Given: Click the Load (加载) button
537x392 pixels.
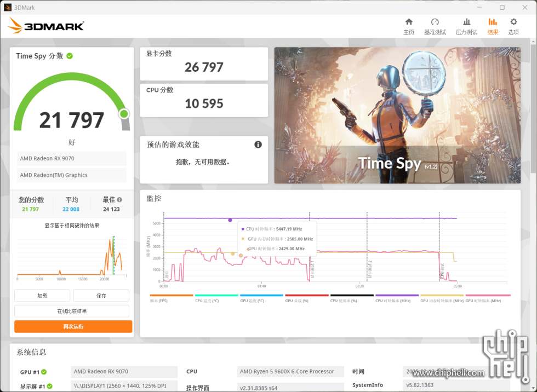Looking at the screenshot, I should [42, 296].
